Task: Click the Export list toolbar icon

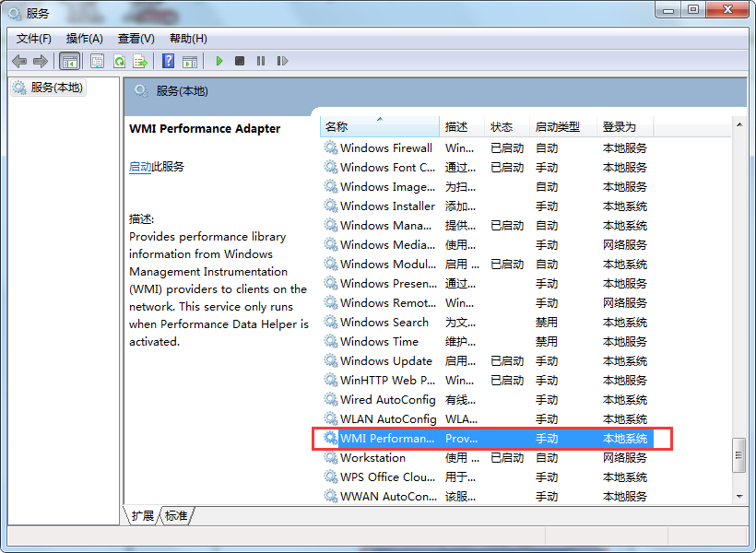Action: [x=140, y=61]
